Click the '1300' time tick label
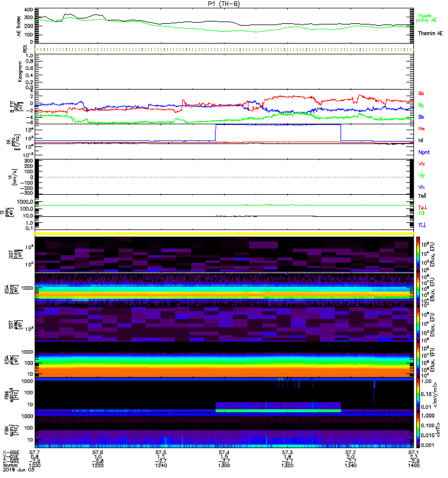This screenshot has height=478, width=448. point(224,465)
